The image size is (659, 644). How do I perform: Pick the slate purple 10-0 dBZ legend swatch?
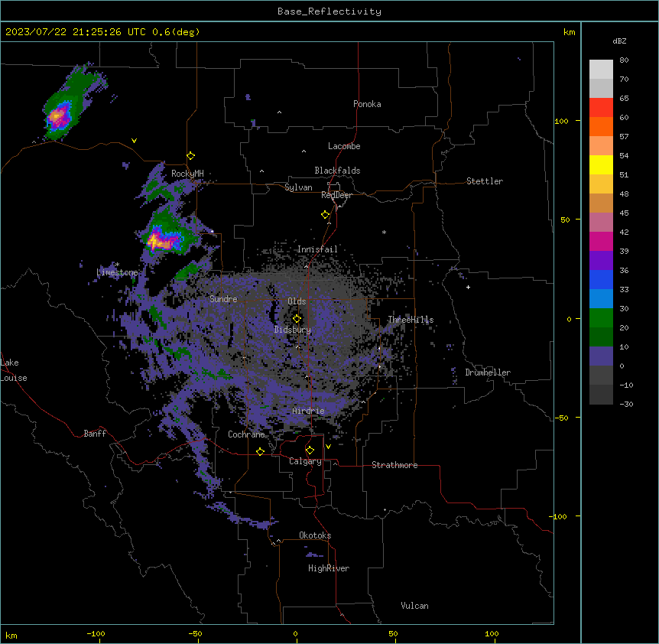click(601, 356)
